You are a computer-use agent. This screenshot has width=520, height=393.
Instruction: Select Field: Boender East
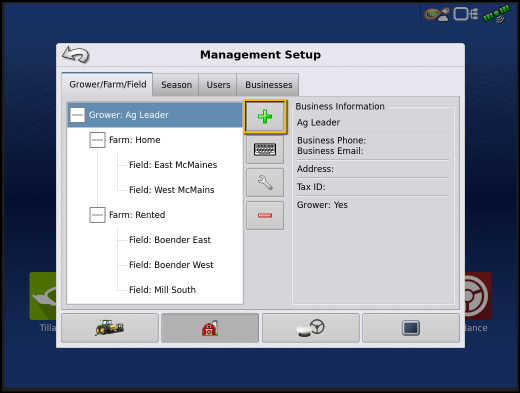pos(170,240)
